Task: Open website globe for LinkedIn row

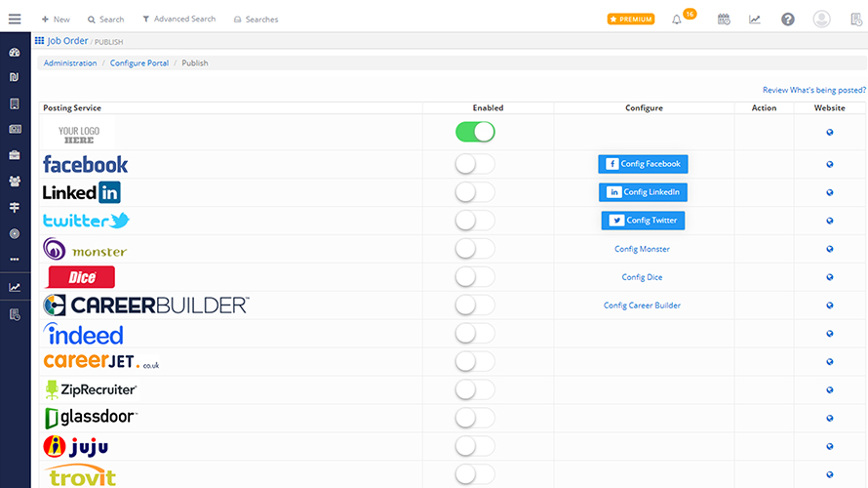Action: 830,192
